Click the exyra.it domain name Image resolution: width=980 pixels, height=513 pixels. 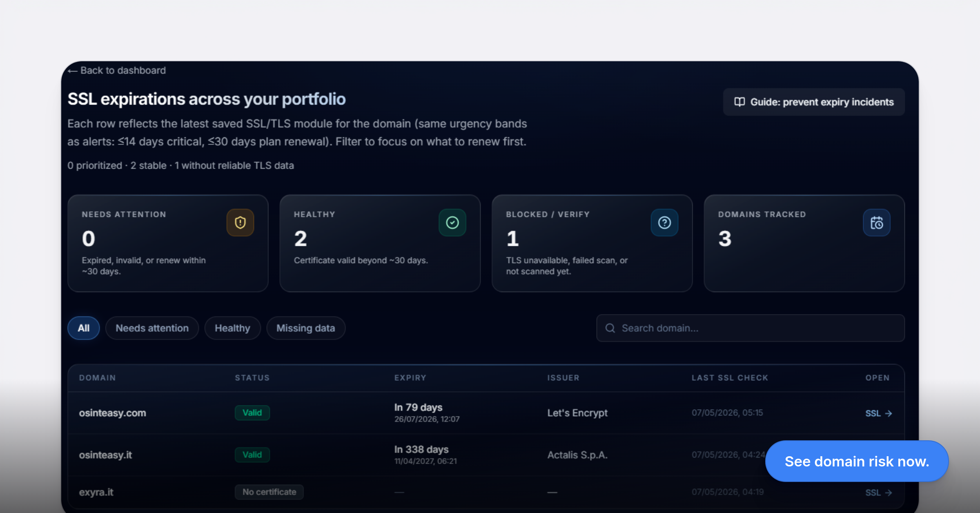(x=96, y=492)
